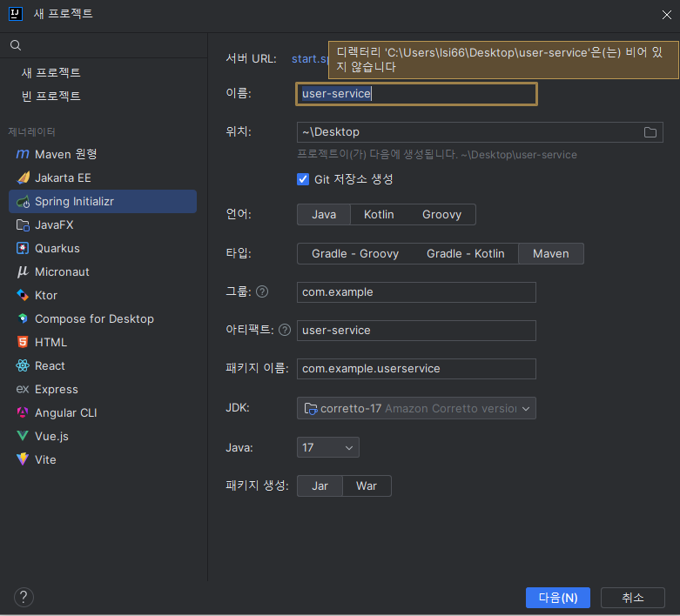Open help for the 아티팩트 field
The image size is (680, 616).
pyautogui.click(x=285, y=330)
